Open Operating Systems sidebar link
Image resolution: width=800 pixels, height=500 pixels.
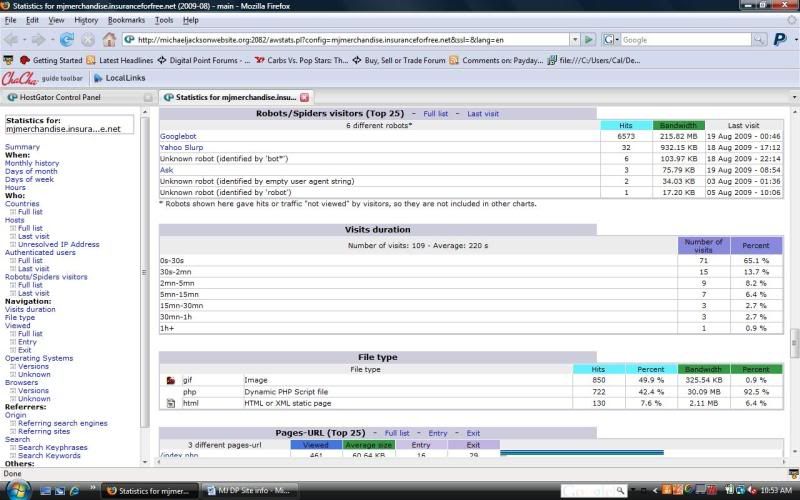pyautogui.click(x=39, y=358)
